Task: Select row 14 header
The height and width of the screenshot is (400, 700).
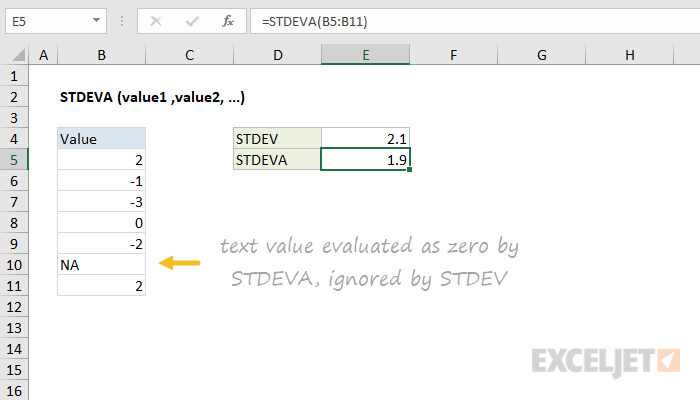Action: pos(14,349)
